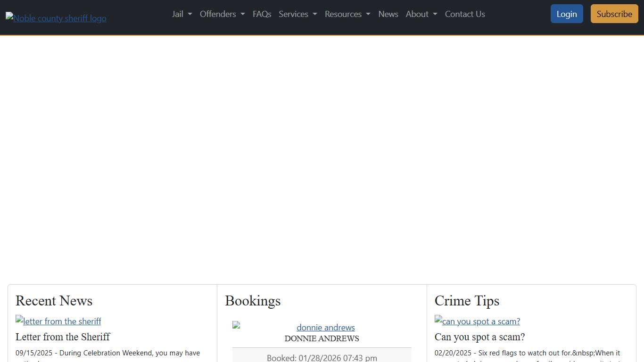Click the Noble county sheriff logo
The height and width of the screenshot is (362, 644).
[x=56, y=18]
